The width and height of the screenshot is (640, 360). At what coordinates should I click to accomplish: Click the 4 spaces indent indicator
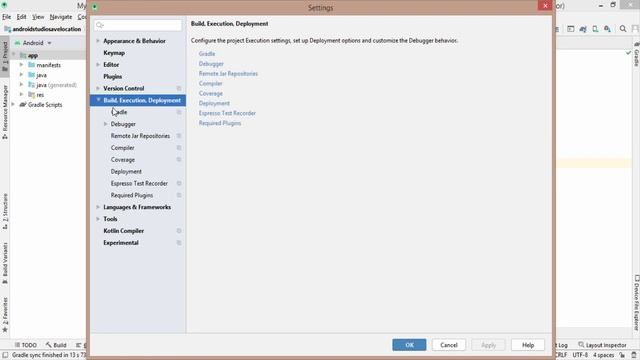(604, 355)
